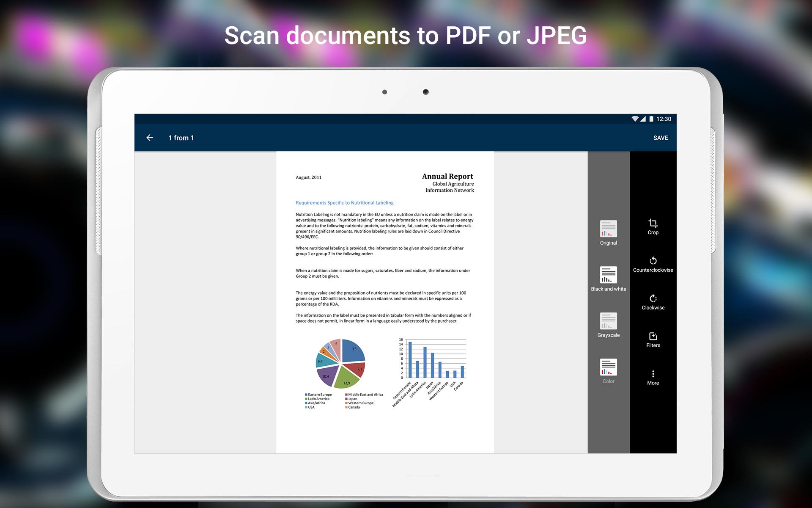Go back using the arrow icon
Screen dimensions: 812x508
tap(150, 138)
